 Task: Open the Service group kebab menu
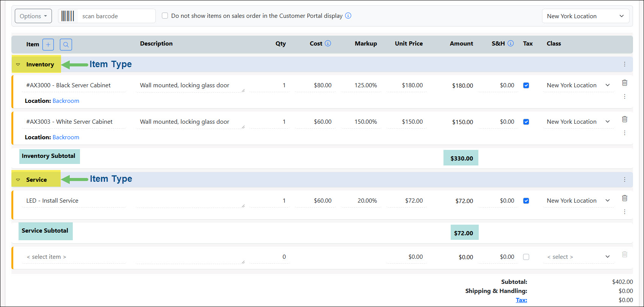tap(625, 179)
